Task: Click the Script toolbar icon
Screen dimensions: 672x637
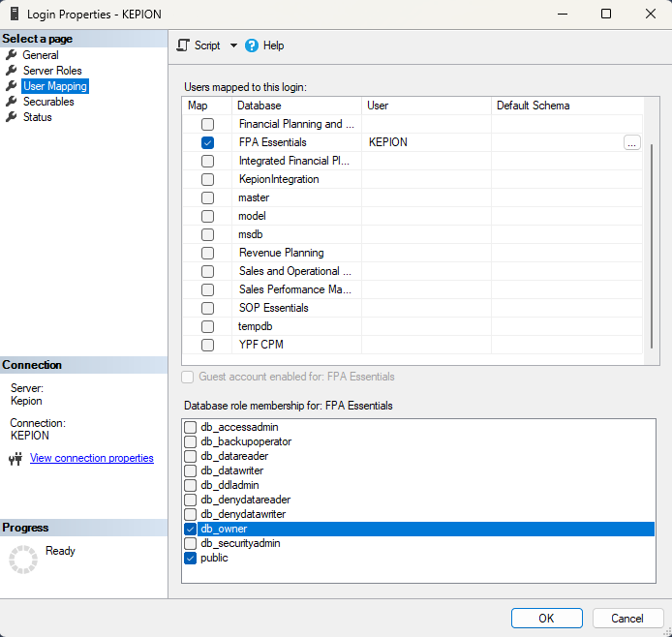Action: 183,45
